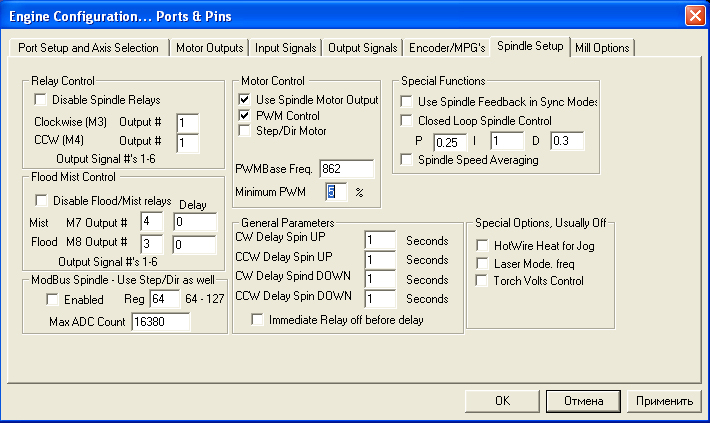The width and height of the screenshot is (710, 423).
Task: Enable Spindle Speed Averaging
Action: 407,160
